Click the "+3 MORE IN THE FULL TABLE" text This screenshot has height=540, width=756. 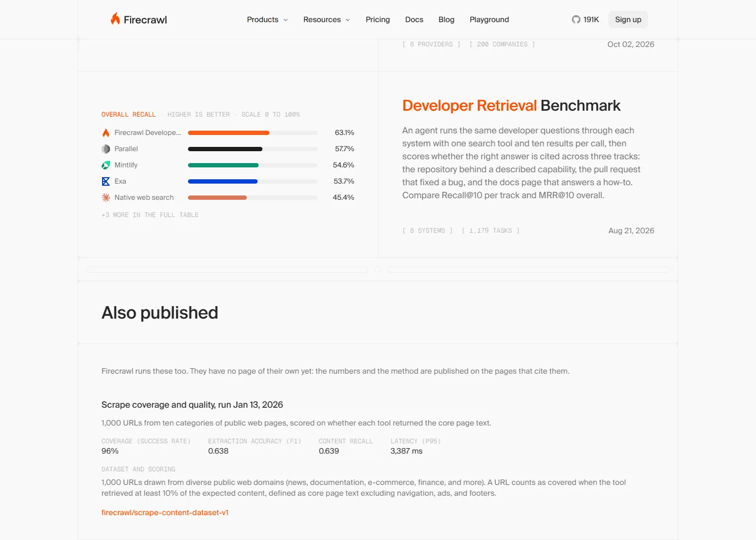pos(150,215)
